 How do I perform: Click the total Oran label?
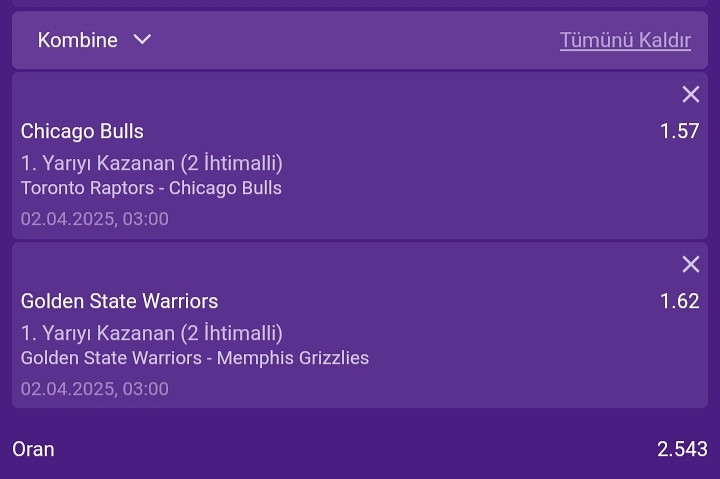click(33, 449)
